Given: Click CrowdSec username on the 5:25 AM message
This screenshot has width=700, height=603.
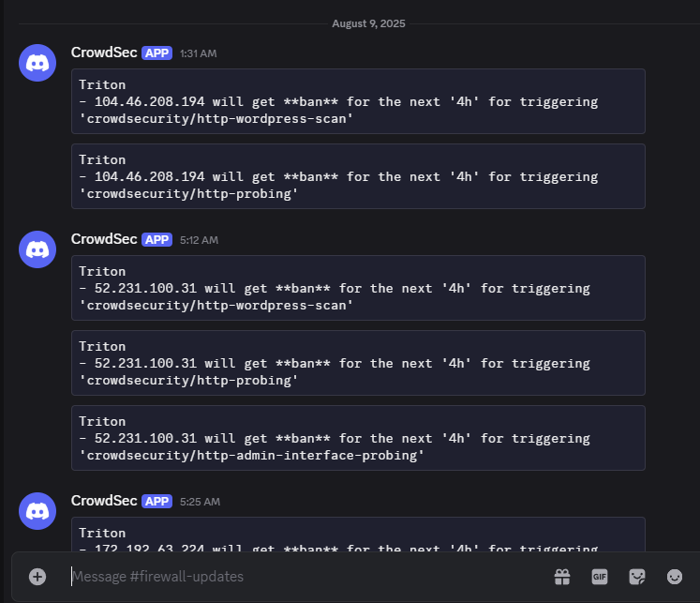Looking at the screenshot, I should point(104,501).
